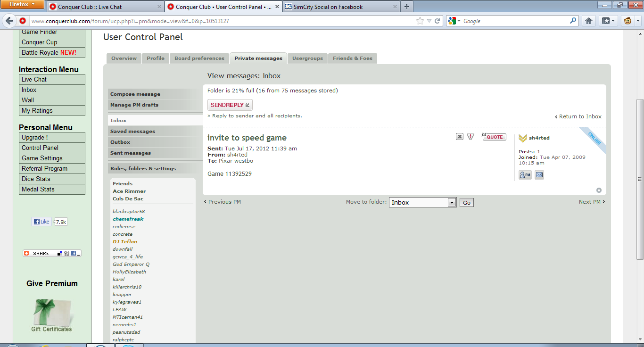Click the PM icon under sh4rted
The width and height of the screenshot is (644, 347).
[525, 175]
